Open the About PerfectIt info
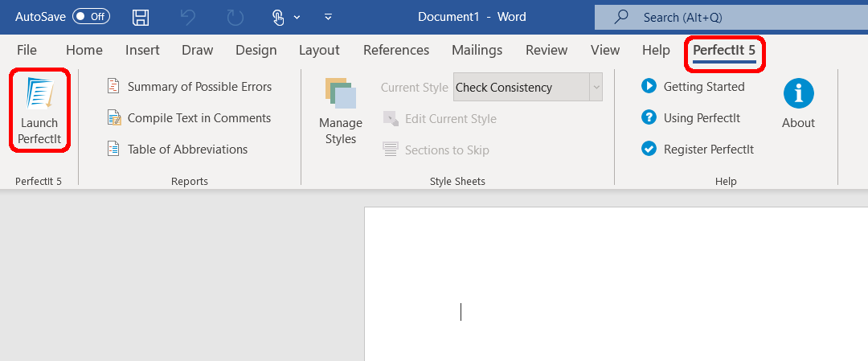Viewport: 868px width, 361px height. (798, 104)
